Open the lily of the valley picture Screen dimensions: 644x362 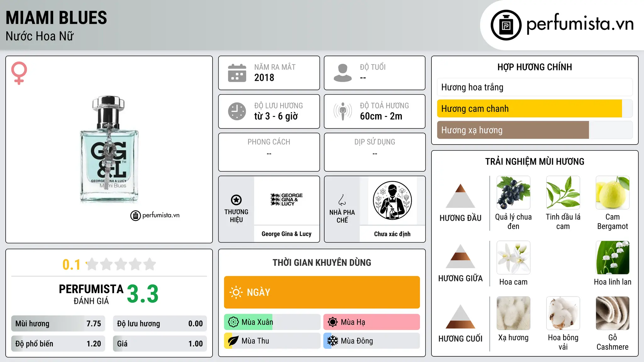pyautogui.click(x=613, y=258)
